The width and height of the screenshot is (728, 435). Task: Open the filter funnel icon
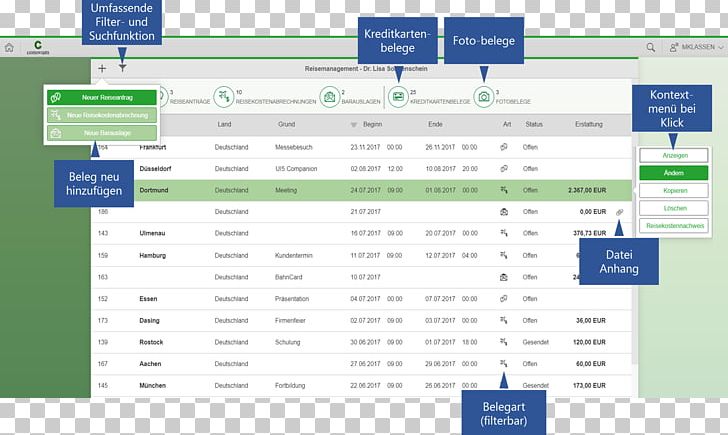pyautogui.click(x=122, y=68)
